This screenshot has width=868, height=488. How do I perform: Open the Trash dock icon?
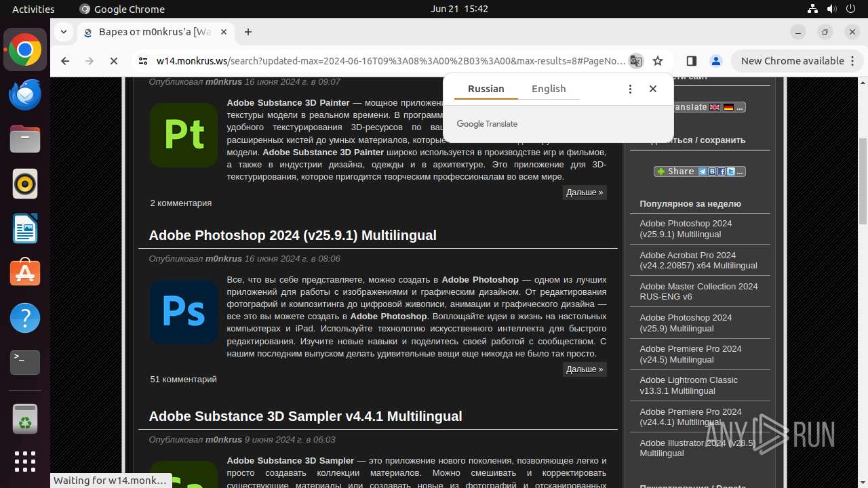(25, 418)
